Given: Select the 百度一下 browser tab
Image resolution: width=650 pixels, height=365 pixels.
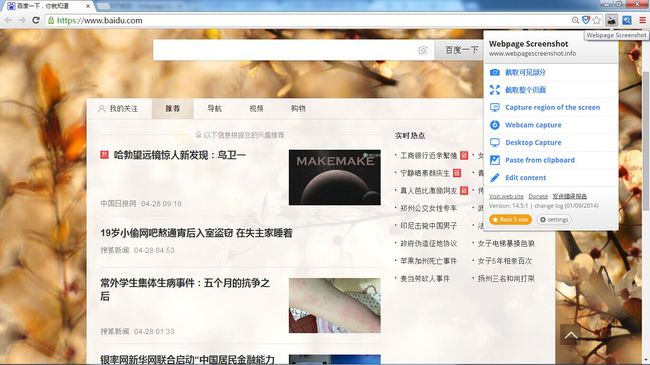Looking at the screenshot, I should point(48,6).
